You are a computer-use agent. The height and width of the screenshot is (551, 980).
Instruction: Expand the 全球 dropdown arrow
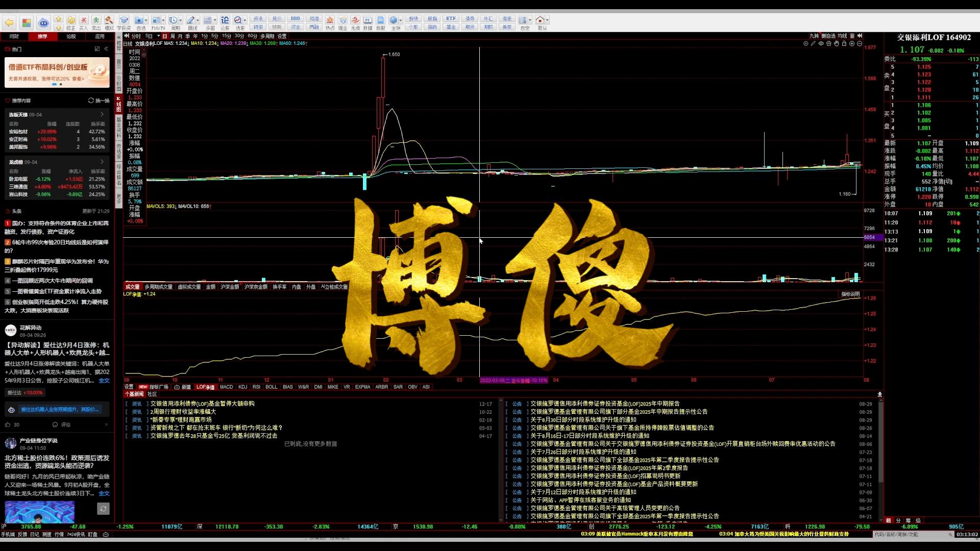pyautogui.click(x=401, y=20)
